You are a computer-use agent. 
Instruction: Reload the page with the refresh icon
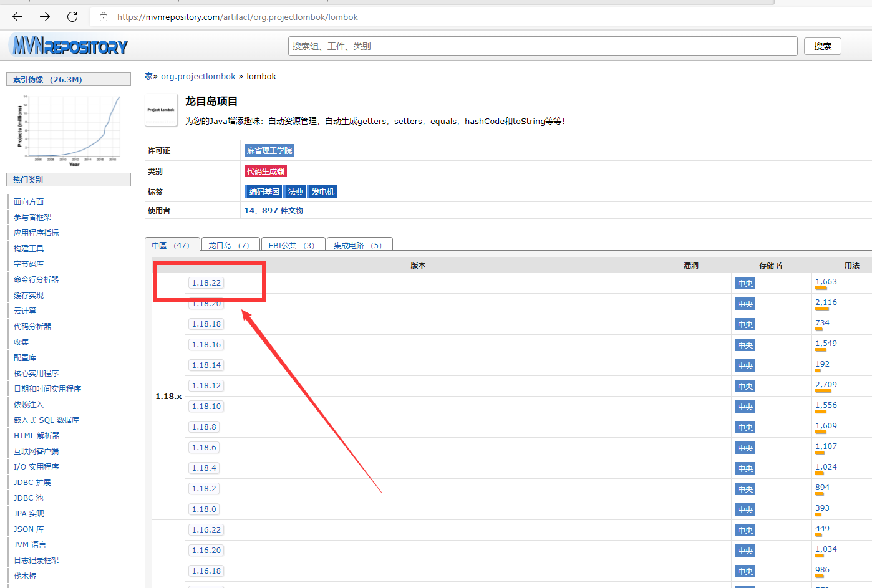pyautogui.click(x=72, y=17)
